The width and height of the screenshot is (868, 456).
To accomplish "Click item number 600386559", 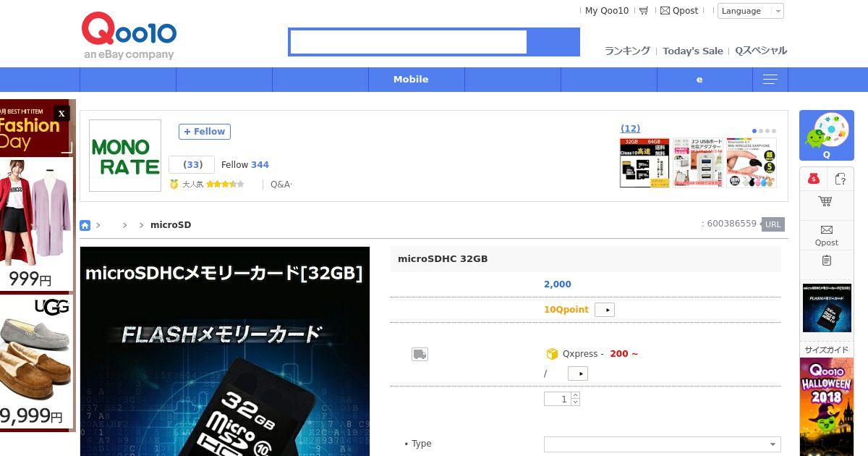I will (x=731, y=224).
